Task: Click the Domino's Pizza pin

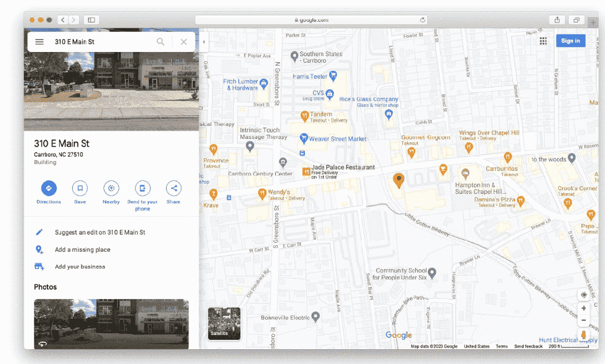Action: click(521, 201)
